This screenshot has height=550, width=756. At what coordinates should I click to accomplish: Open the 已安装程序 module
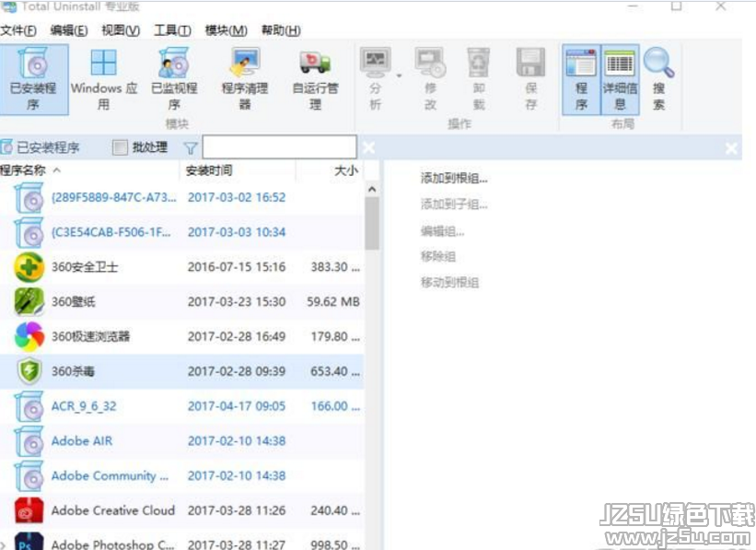33,79
